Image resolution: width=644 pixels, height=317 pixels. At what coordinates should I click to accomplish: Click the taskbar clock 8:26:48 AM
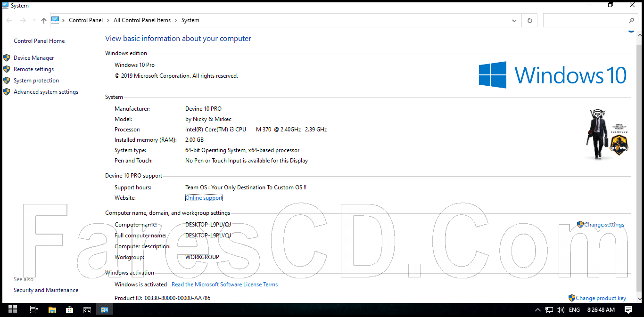click(x=601, y=310)
